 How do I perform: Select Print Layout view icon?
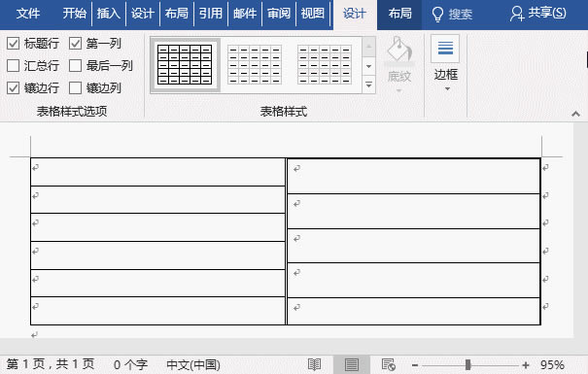(x=352, y=364)
